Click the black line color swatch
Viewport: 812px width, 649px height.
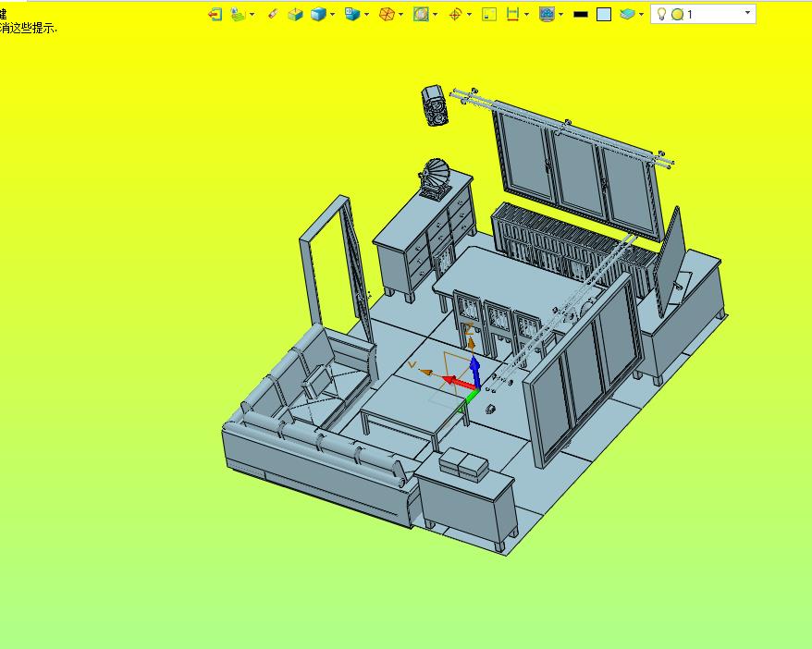(581, 15)
